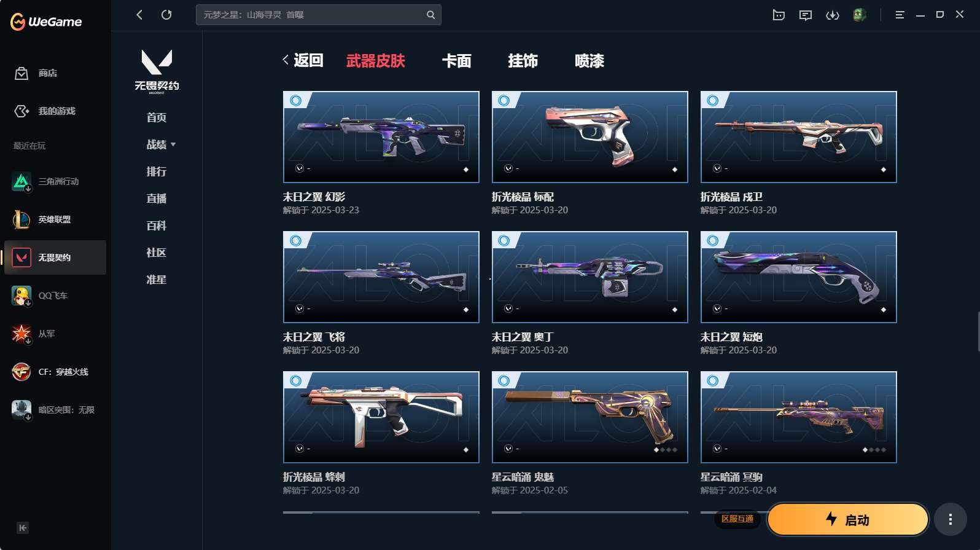This screenshot has width=980, height=550.
Task: Switch to the 喷漆 tab
Action: tap(589, 61)
